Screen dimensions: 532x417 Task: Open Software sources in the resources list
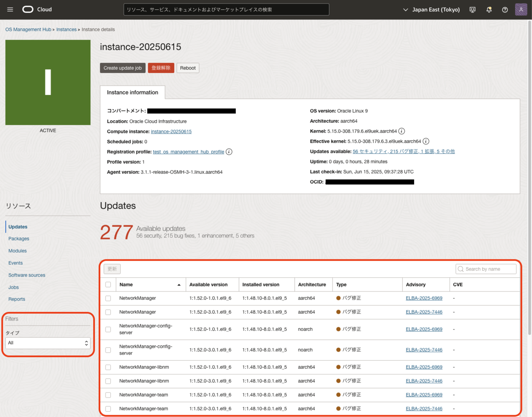click(x=27, y=275)
